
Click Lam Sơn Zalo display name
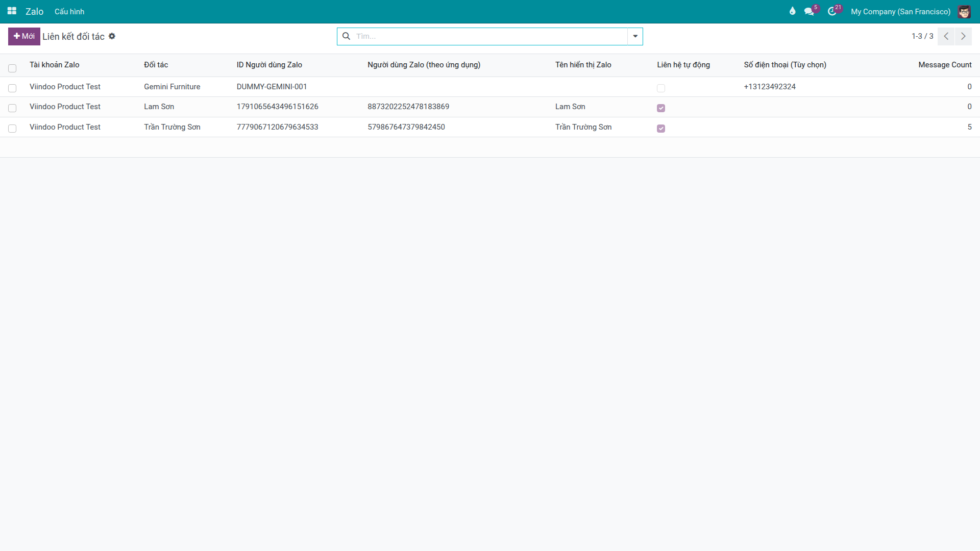(570, 107)
